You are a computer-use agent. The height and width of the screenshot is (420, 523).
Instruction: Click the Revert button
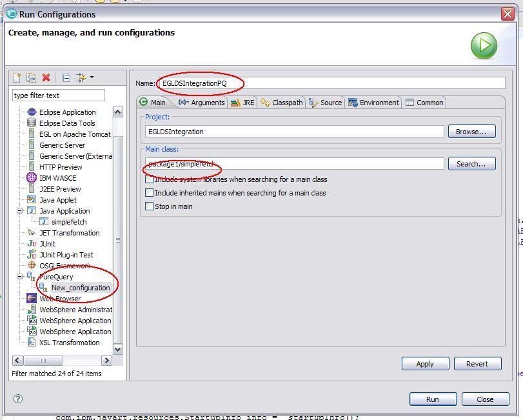pyautogui.click(x=477, y=364)
